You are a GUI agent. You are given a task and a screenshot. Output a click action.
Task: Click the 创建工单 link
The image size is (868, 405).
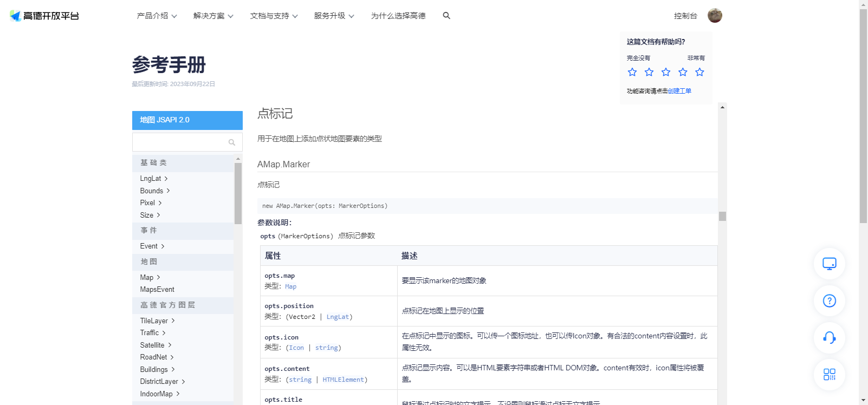click(x=679, y=91)
